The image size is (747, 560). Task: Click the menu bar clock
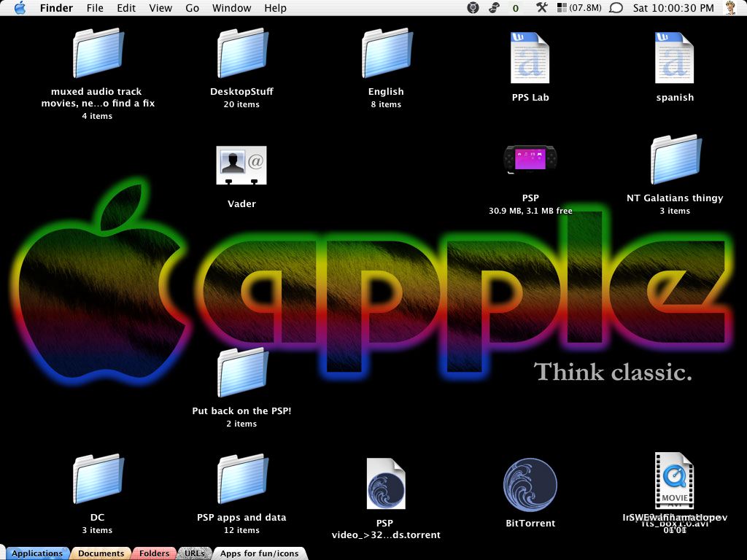[673, 8]
